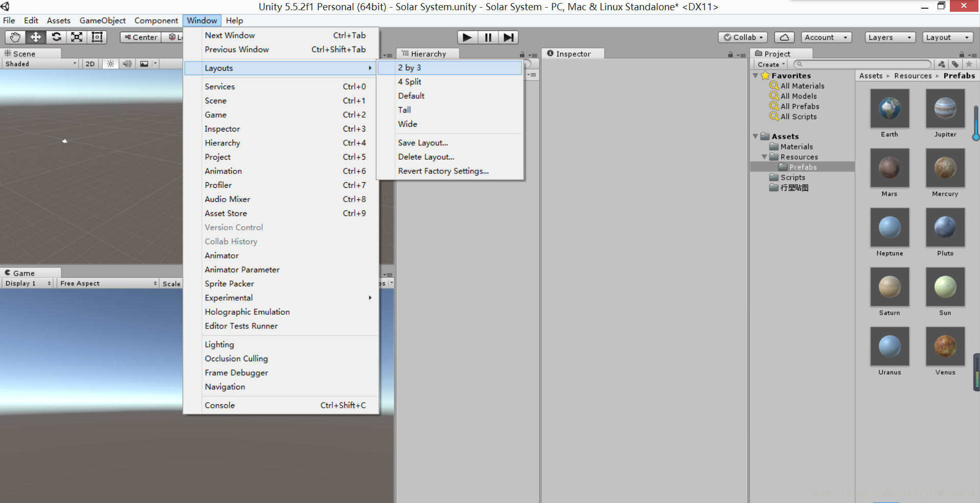Select the Neptune prefab
The height and width of the screenshot is (503, 980).
click(x=890, y=227)
